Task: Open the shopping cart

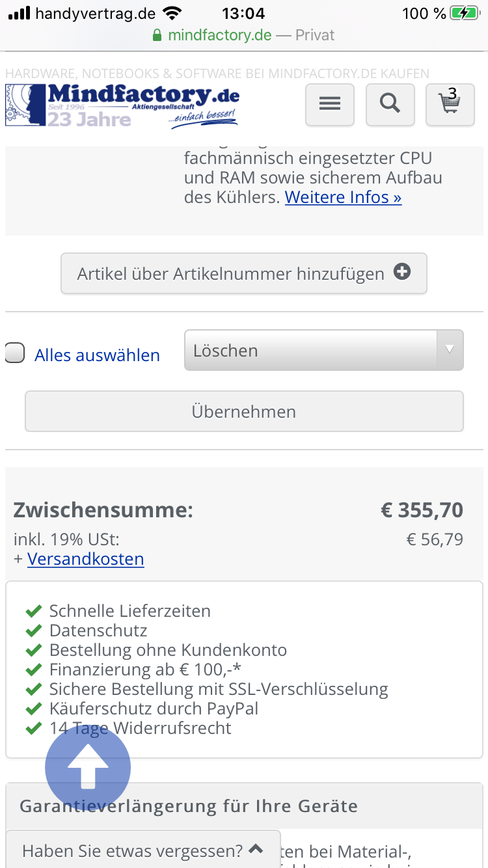Action: click(x=450, y=104)
